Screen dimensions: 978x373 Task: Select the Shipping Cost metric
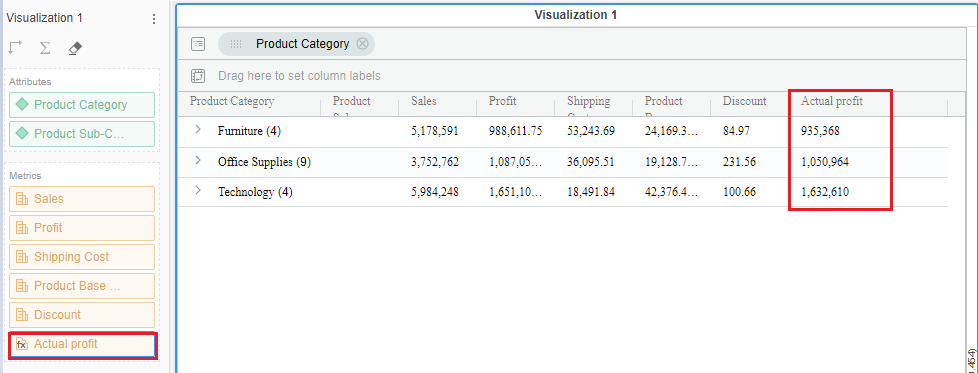tap(82, 257)
